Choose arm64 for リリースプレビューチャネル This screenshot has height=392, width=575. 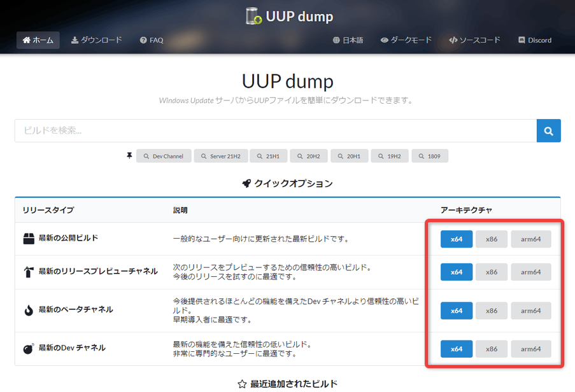click(531, 272)
